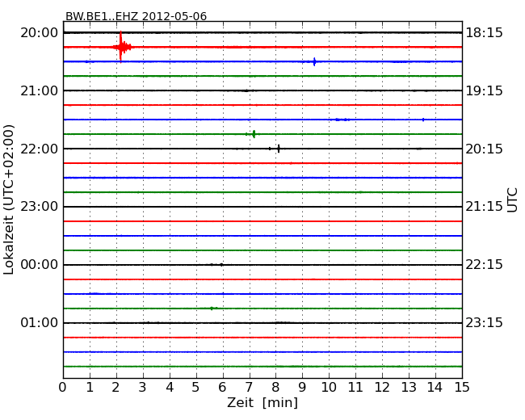Select the x-axis tick label 3
525x420 pixels.
coord(143,387)
